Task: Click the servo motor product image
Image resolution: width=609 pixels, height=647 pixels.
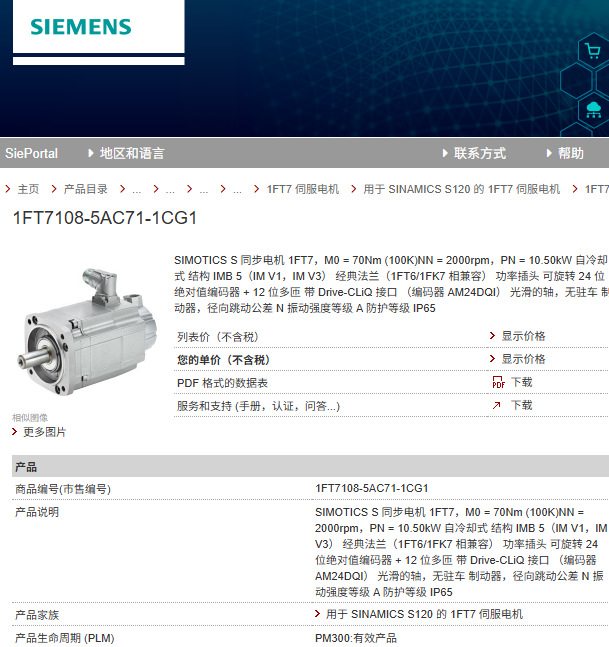Action: coord(87,331)
